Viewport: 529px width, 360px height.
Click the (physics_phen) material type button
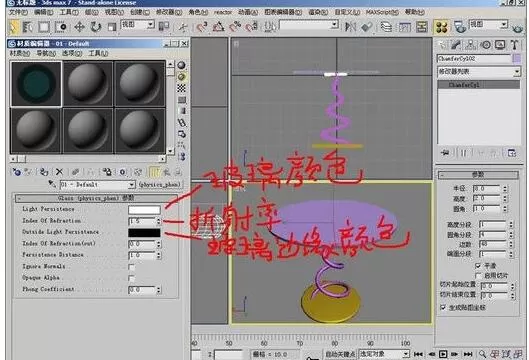160,185
